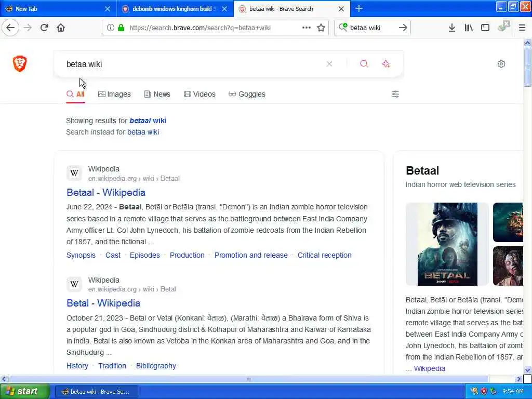
Task: Clear the Brave search query
Action: (x=329, y=64)
